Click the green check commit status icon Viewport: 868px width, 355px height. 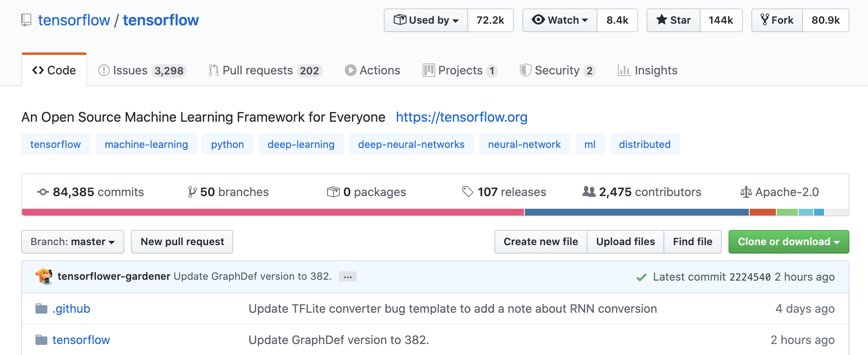(x=641, y=277)
